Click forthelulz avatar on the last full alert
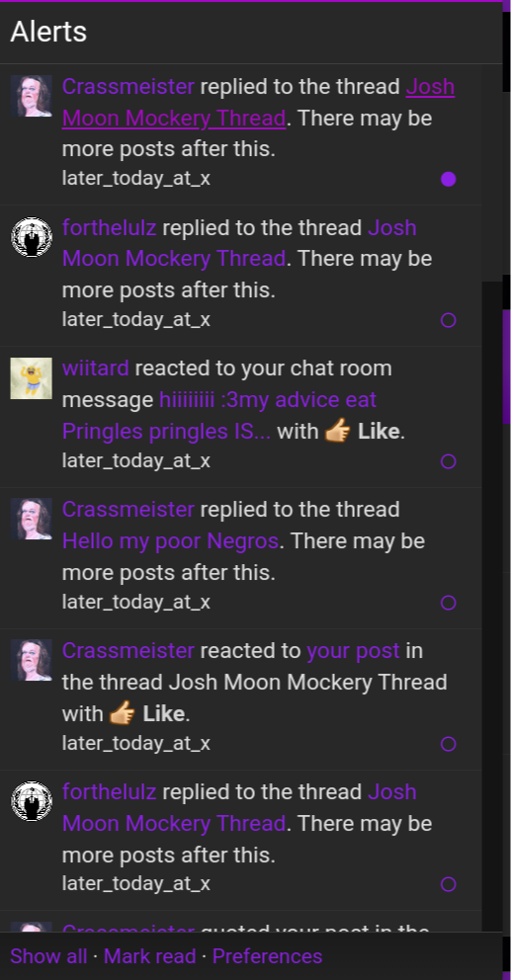The width and height of the screenshot is (511, 980). point(32,801)
